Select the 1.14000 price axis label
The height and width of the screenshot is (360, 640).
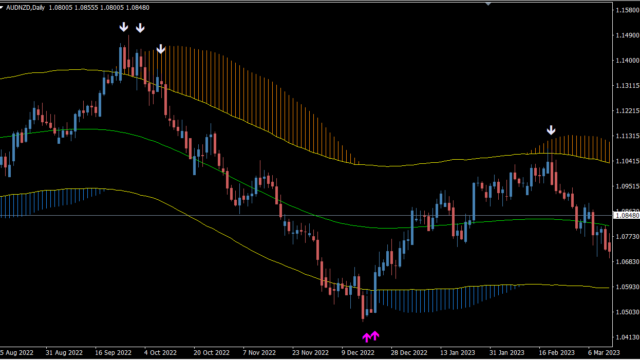pos(627,60)
